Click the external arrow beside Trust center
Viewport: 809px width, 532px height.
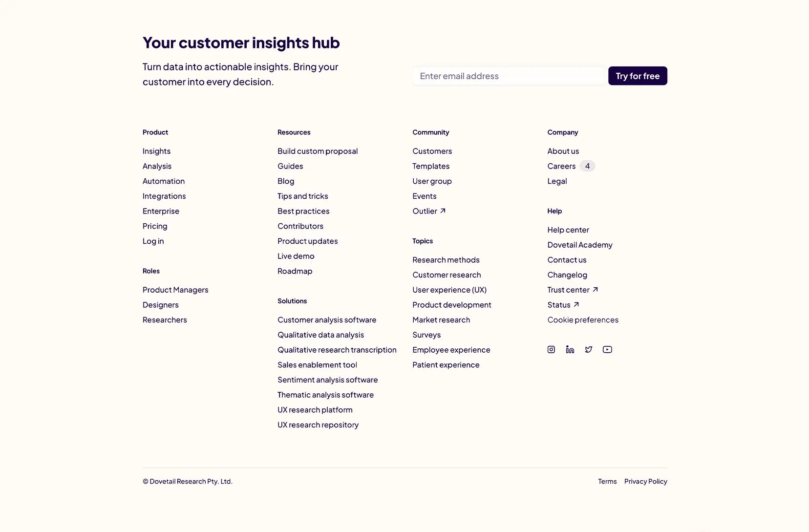595,290
